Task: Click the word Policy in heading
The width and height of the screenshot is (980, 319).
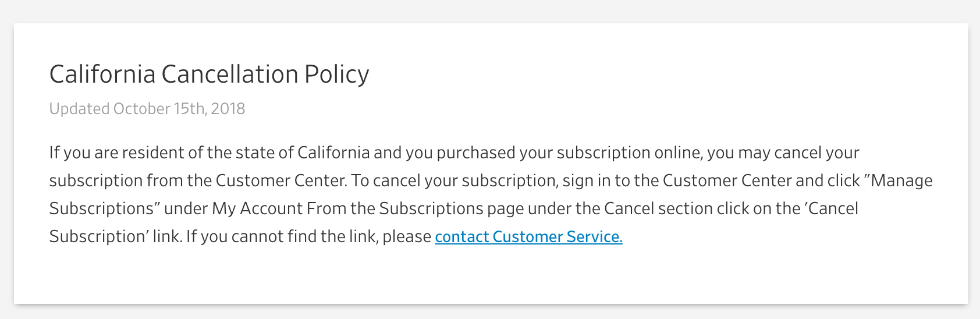Action: click(337, 75)
